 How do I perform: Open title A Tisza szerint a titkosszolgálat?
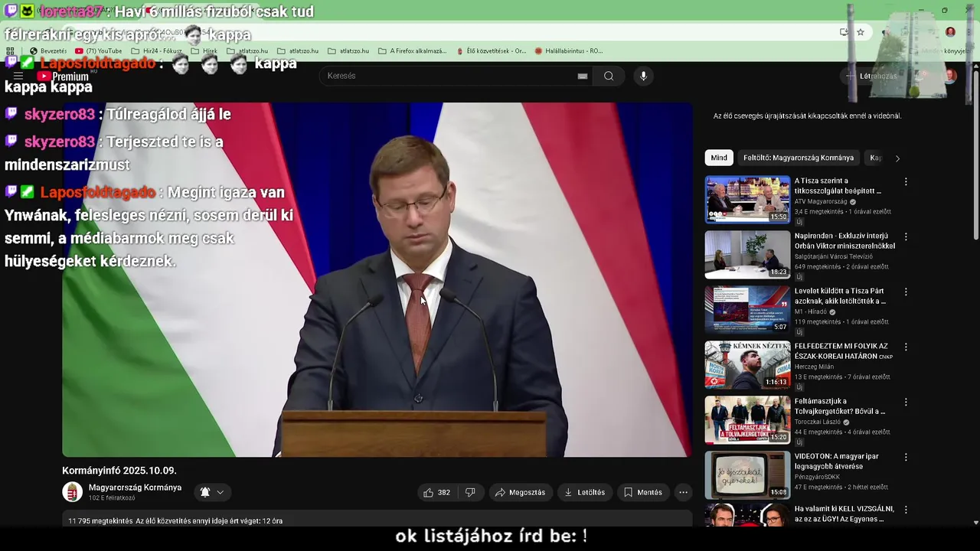click(x=838, y=186)
